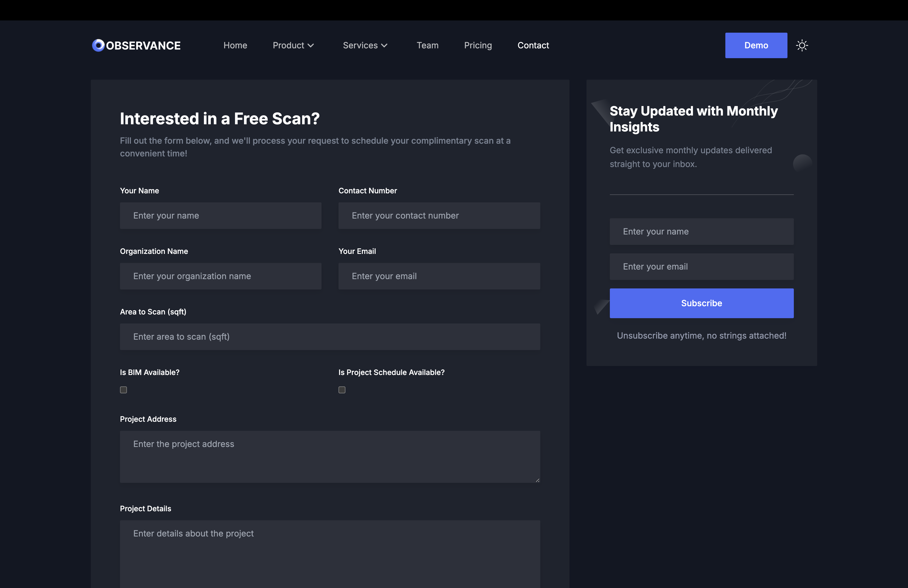Check the Is BIM Available checkbox
The image size is (908, 588).
(x=123, y=390)
